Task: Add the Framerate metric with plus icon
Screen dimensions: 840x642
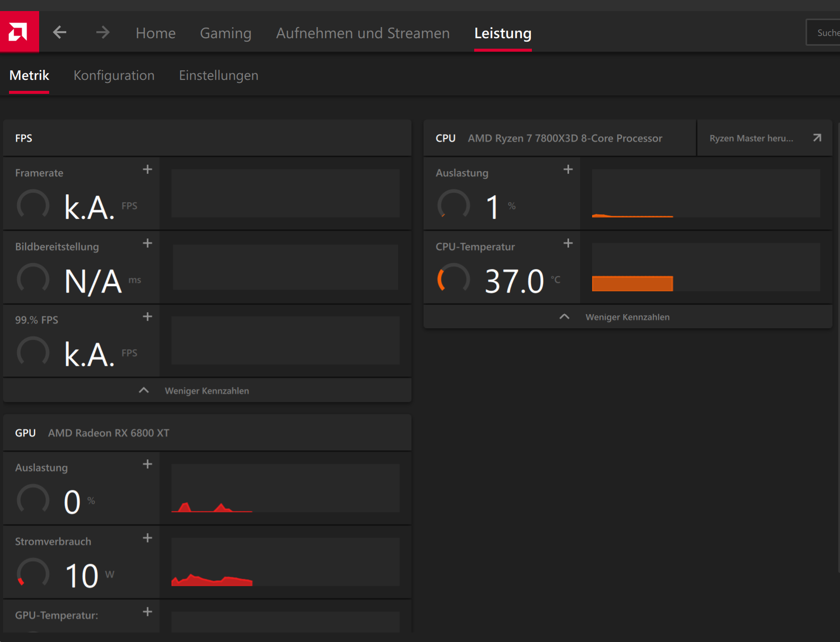Action: coord(148,170)
